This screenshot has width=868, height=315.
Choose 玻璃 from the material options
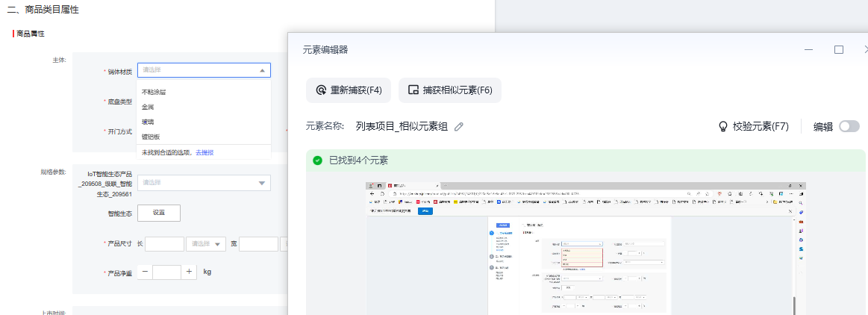pyautogui.click(x=148, y=122)
